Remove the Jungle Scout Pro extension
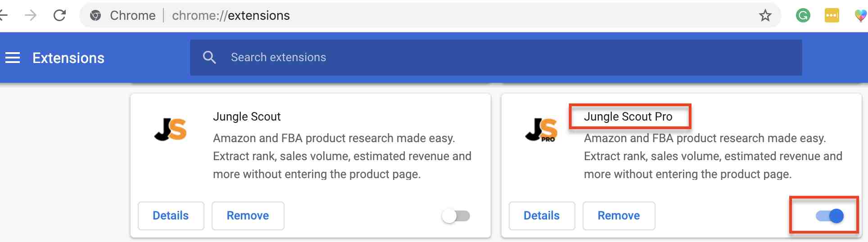The image size is (868, 242). [619, 216]
